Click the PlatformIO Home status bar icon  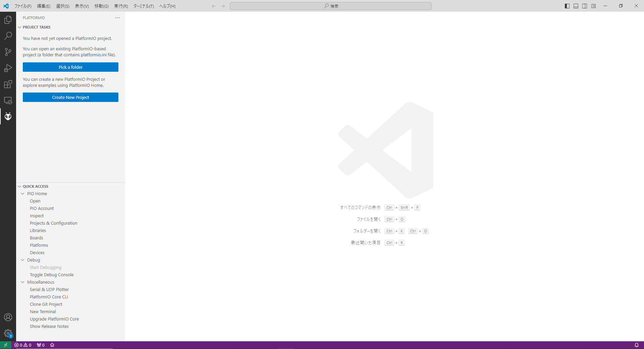52,345
